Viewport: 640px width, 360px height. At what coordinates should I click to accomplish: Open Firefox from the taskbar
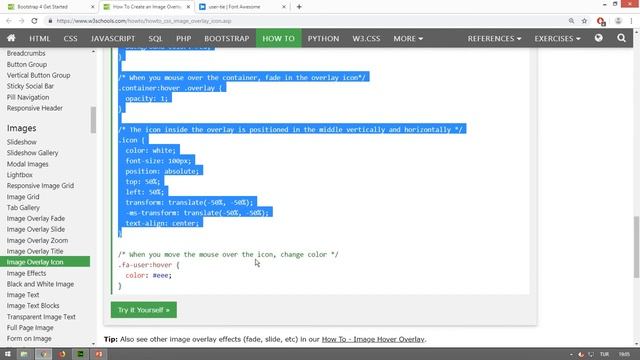tap(62, 354)
